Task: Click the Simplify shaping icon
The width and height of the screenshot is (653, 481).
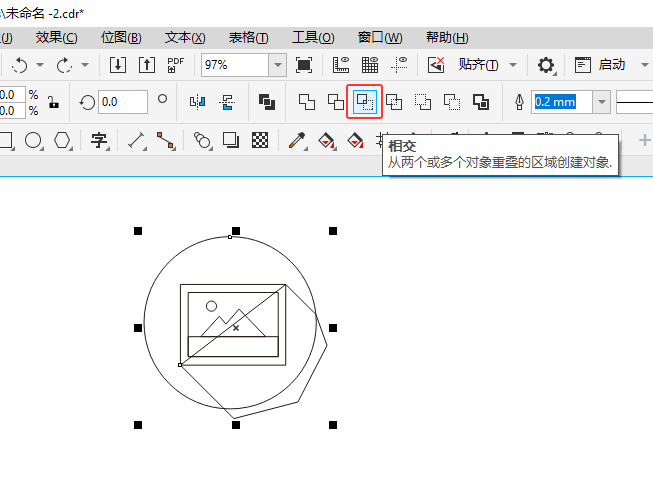Action: pyautogui.click(x=394, y=102)
